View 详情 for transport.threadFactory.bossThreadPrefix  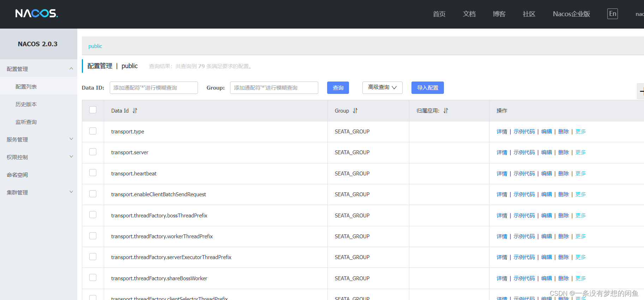(x=502, y=216)
